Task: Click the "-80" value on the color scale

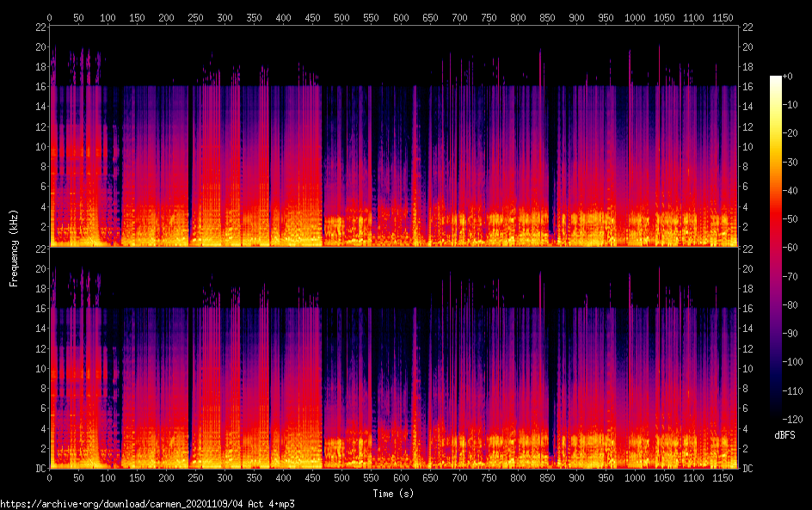Action: 790,305
